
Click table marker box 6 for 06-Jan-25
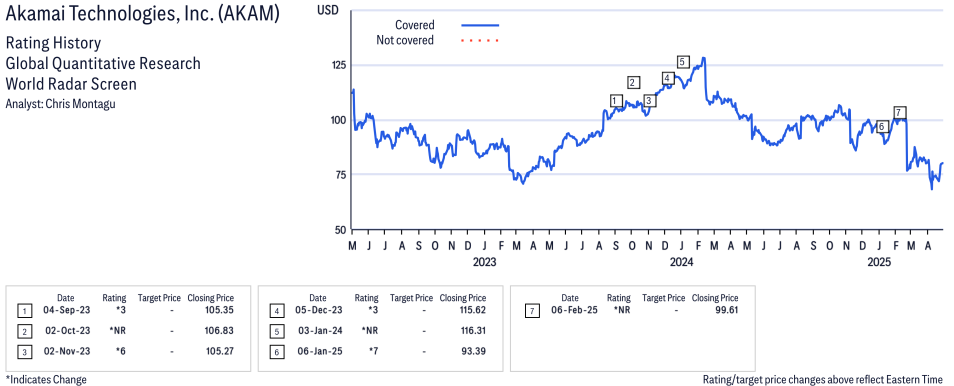click(x=277, y=352)
